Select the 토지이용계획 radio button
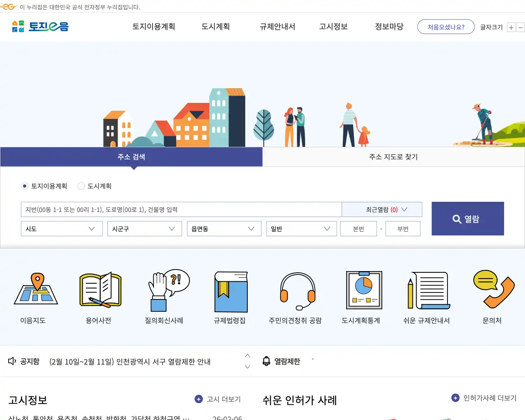The height and width of the screenshot is (420, 525). point(24,186)
